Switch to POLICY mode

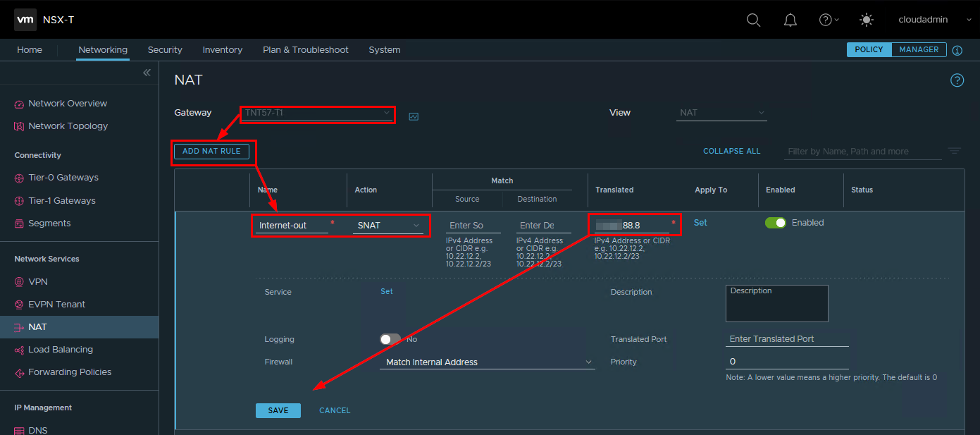pos(869,49)
